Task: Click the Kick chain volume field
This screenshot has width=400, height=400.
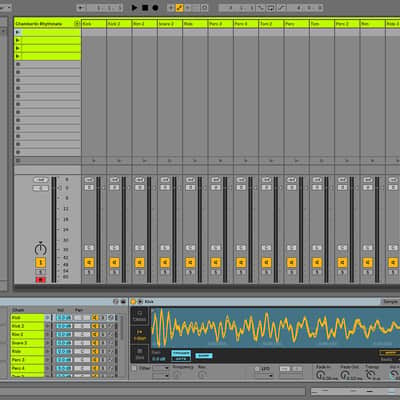Action: click(64, 318)
